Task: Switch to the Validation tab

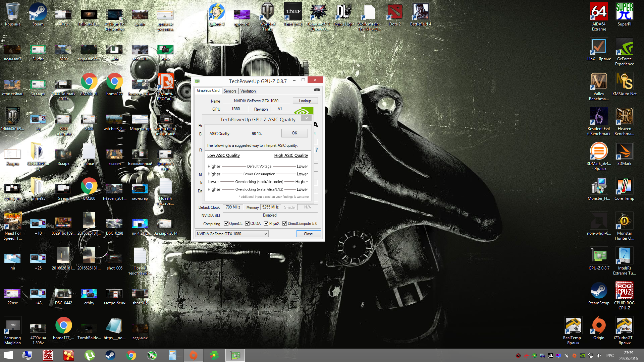Action: (248, 91)
